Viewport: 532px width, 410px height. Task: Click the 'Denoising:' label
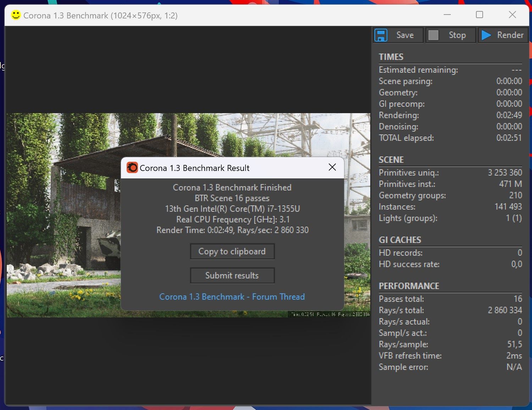[x=399, y=127]
